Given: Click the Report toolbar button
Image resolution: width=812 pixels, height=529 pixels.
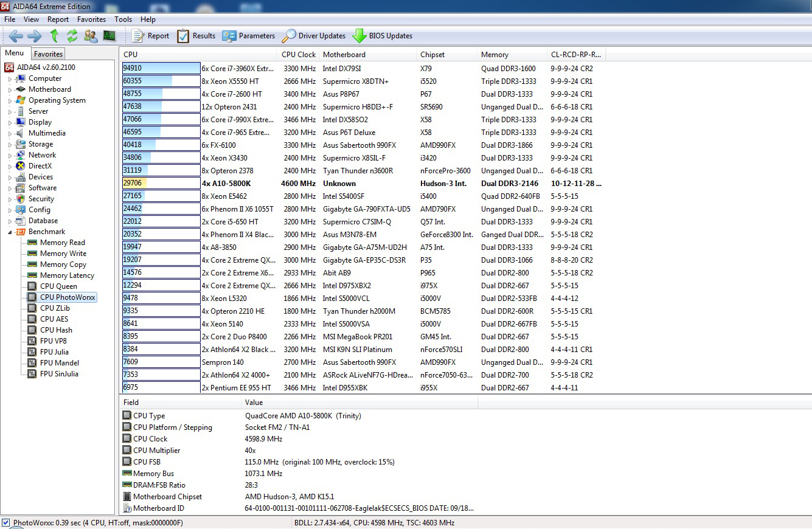Looking at the screenshot, I should (150, 36).
